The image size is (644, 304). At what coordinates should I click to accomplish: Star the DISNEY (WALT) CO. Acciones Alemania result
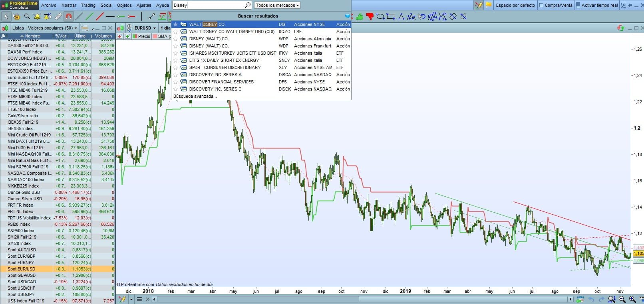175,39
